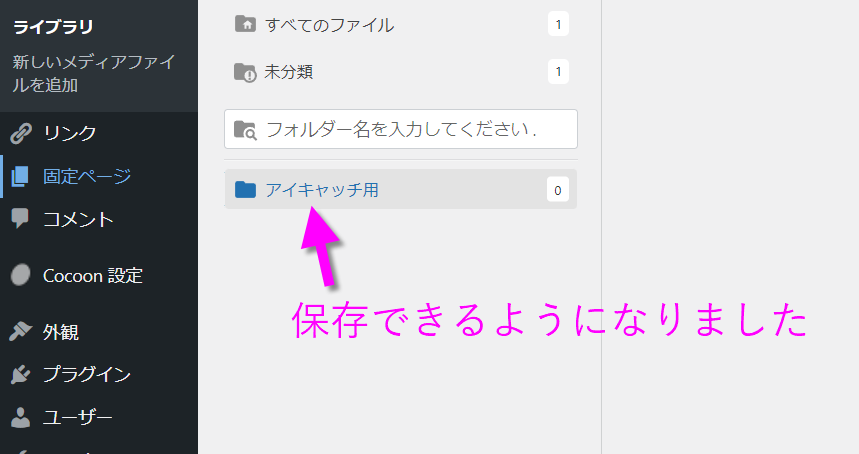Screen dimensions: 859x454
Task: Click the pages icon next to 固定ページ
Action: tap(20, 176)
